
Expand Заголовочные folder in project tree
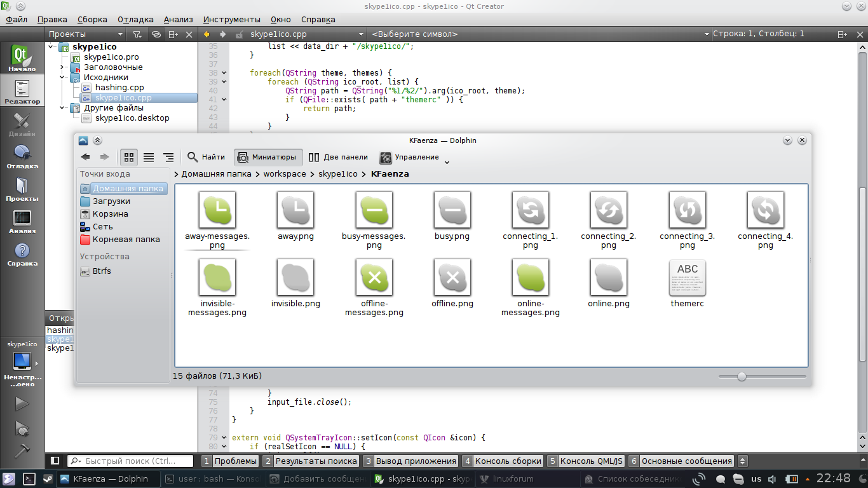tap(62, 67)
